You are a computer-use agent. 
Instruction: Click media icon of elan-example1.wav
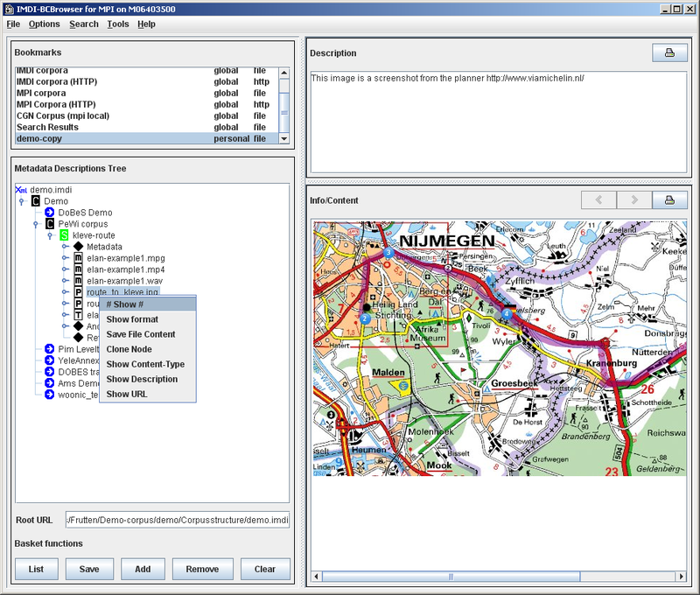point(78,281)
